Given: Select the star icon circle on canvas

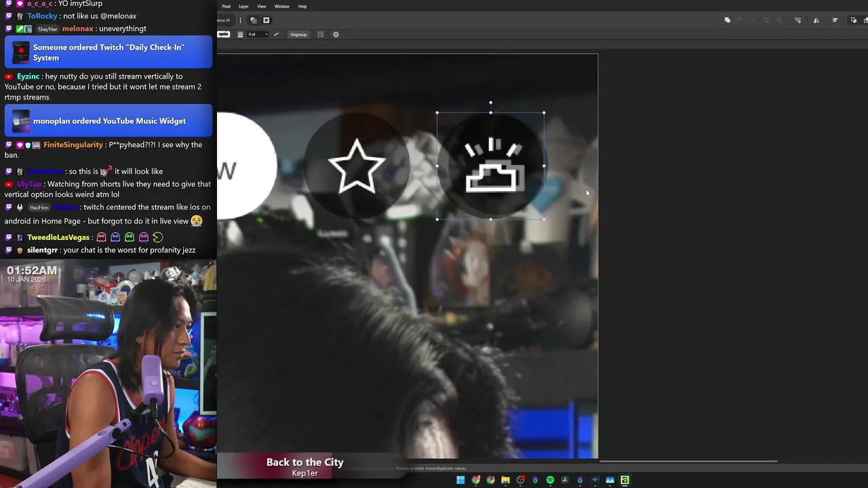Looking at the screenshot, I should pyautogui.click(x=357, y=166).
